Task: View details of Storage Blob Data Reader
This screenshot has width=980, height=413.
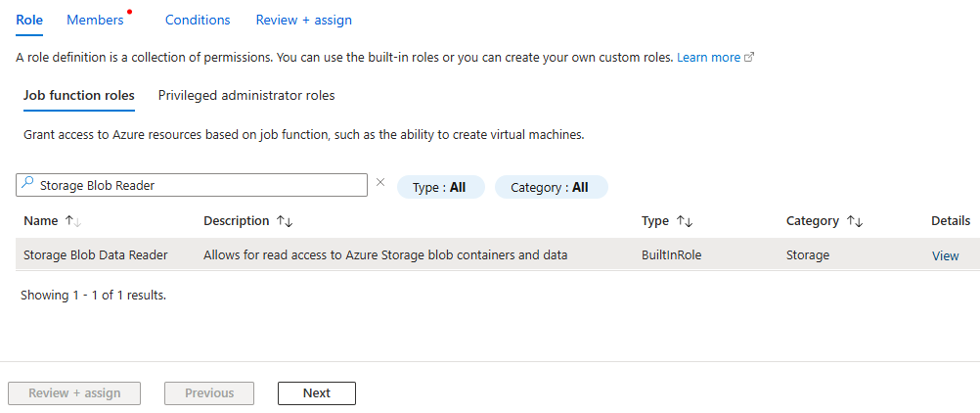Action: [x=945, y=255]
